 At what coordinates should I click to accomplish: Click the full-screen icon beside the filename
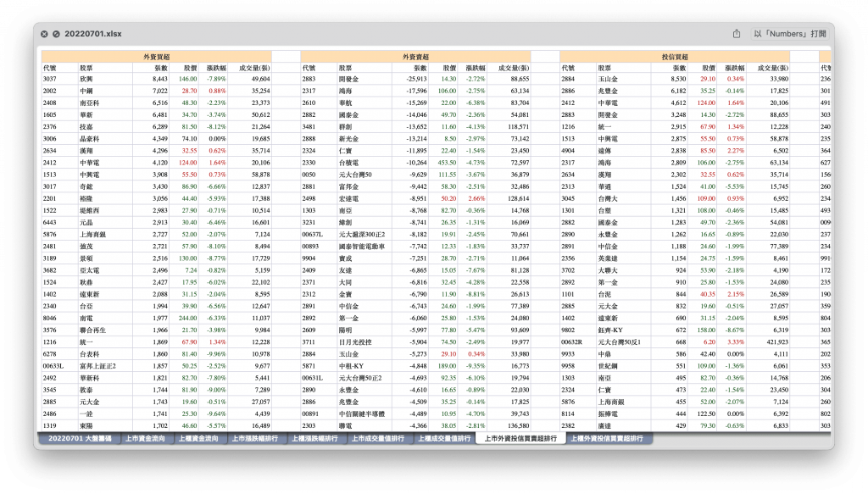click(x=56, y=34)
